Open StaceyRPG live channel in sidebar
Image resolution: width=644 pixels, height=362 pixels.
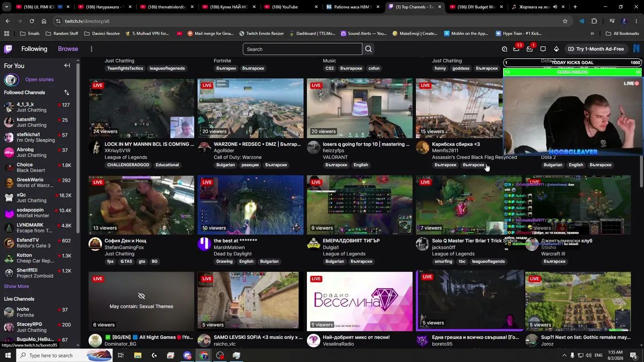38,327
